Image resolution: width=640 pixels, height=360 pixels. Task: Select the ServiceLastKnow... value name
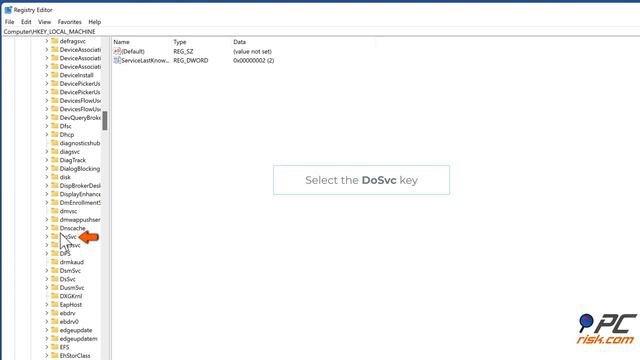click(145, 60)
